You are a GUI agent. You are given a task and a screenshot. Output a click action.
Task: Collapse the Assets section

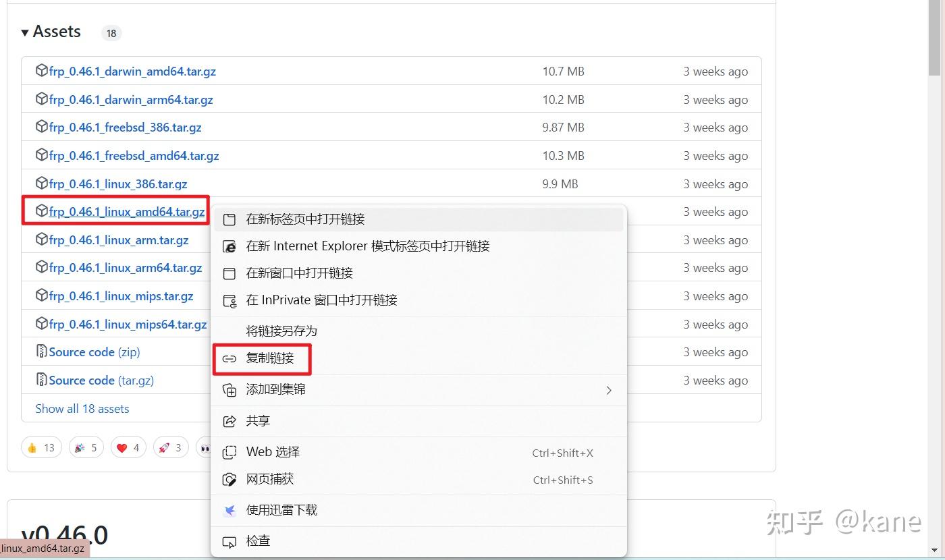coord(24,31)
